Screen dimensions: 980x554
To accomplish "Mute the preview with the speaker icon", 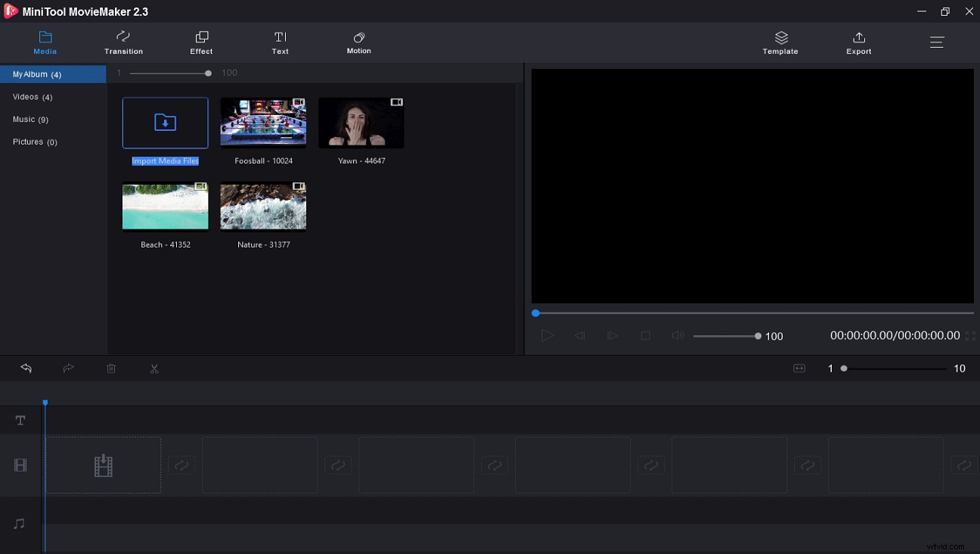I will tap(677, 335).
